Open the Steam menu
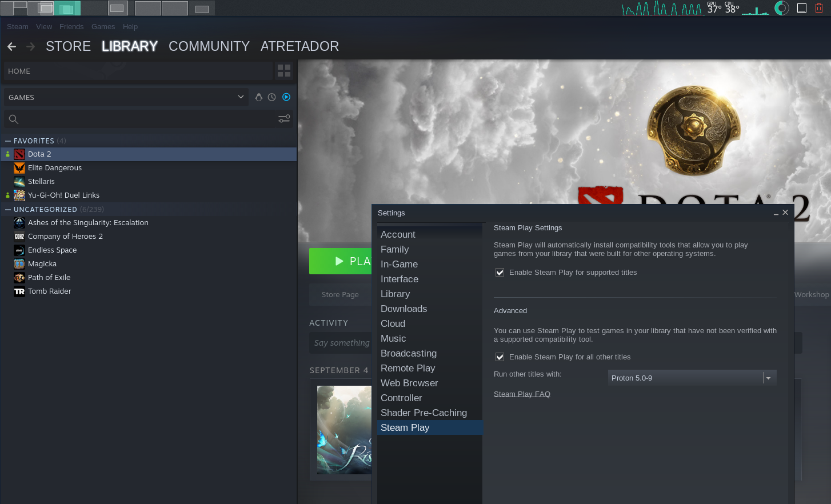The width and height of the screenshot is (831, 504). (x=18, y=27)
